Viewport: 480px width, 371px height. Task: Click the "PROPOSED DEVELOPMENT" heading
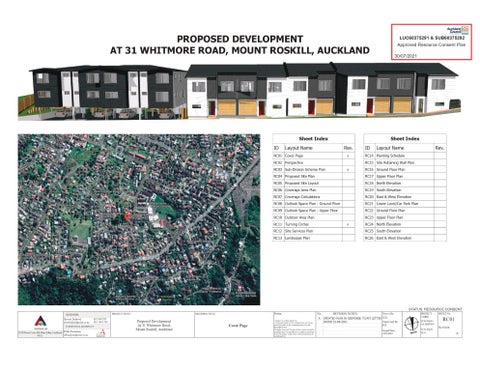(x=240, y=39)
